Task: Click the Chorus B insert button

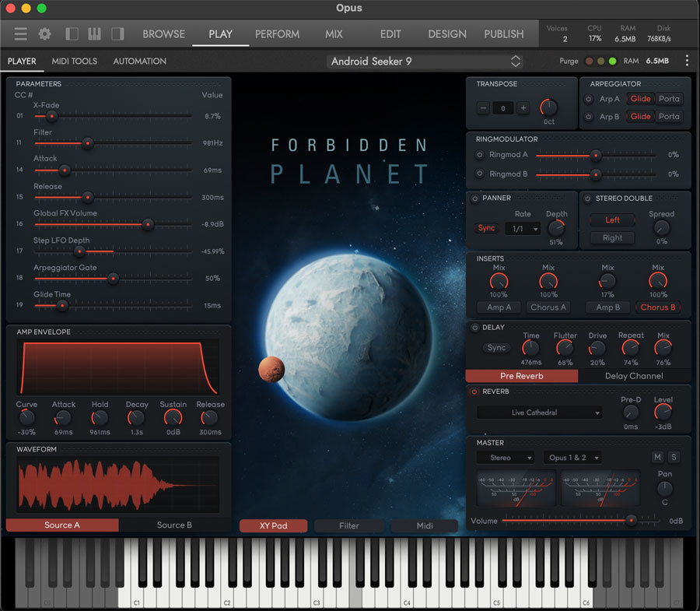Action: coord(657,307)
